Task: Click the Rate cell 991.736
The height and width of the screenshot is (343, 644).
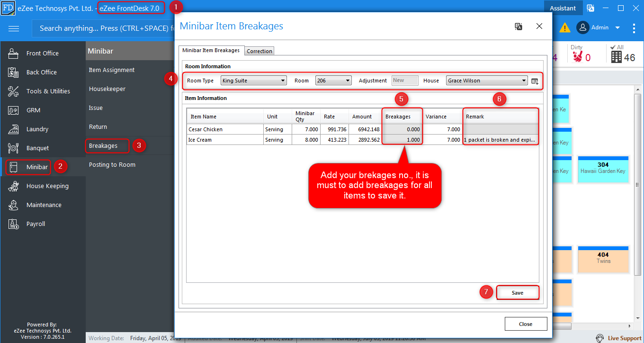Action: click(334, 129)
